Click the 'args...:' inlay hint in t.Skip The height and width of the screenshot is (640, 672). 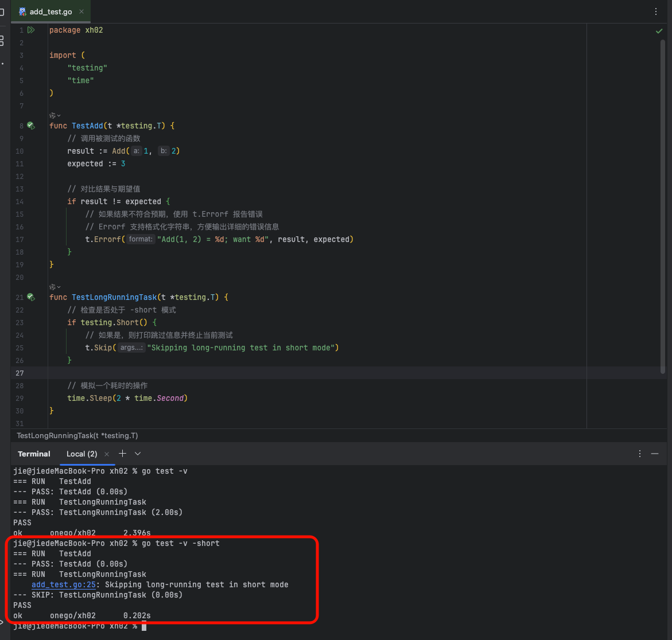click(x=131, y=348)
